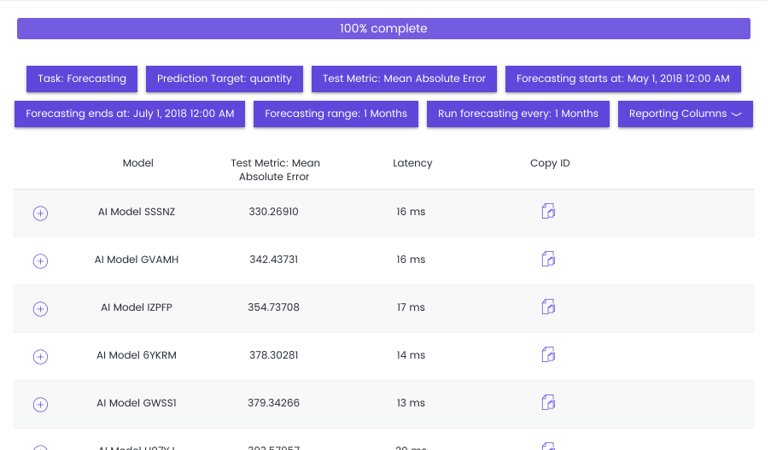Click the 16 ms latency for SSSNZ
Image resolution: width=771 pixels, height=450 pixels.
411,211
